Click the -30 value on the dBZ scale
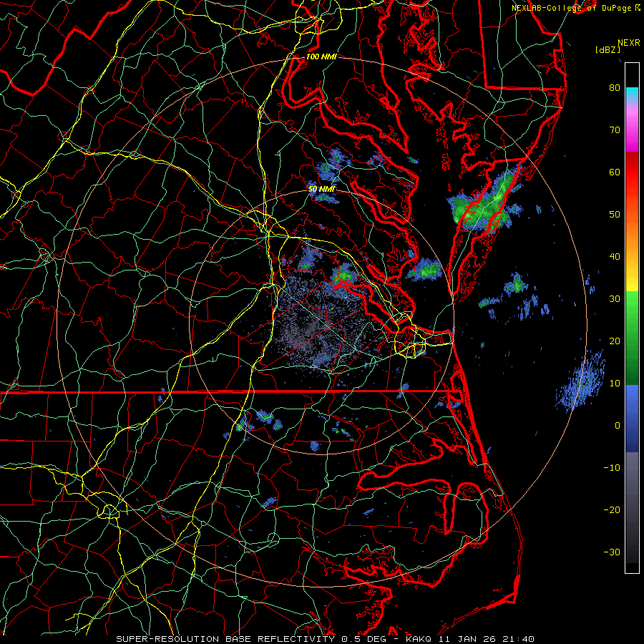 tap(612, 552)
